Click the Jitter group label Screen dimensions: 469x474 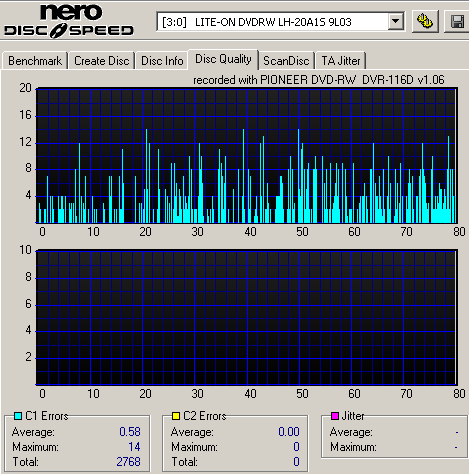click(353, 416)
